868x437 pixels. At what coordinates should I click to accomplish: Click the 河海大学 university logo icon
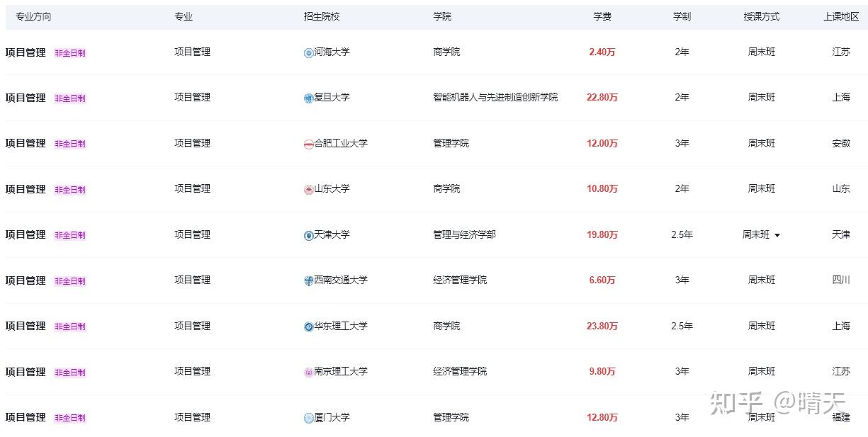[308, 52]
